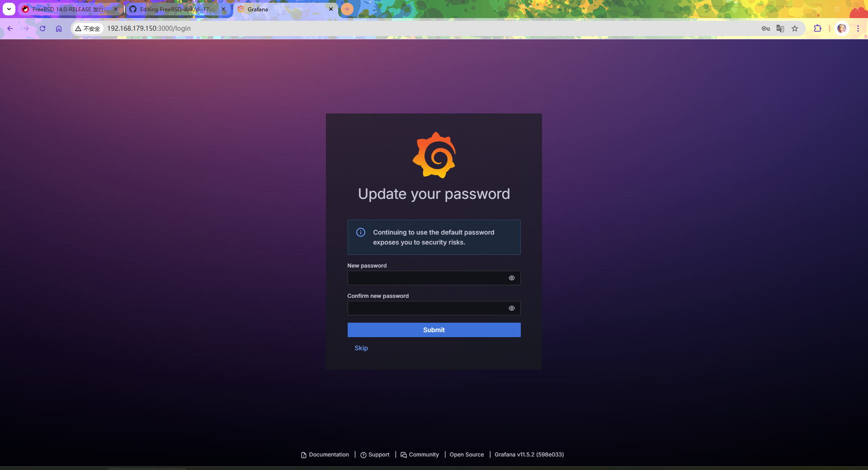Show the New password field contents
Screen dimensions: 868x470
(x=511, y=278)
